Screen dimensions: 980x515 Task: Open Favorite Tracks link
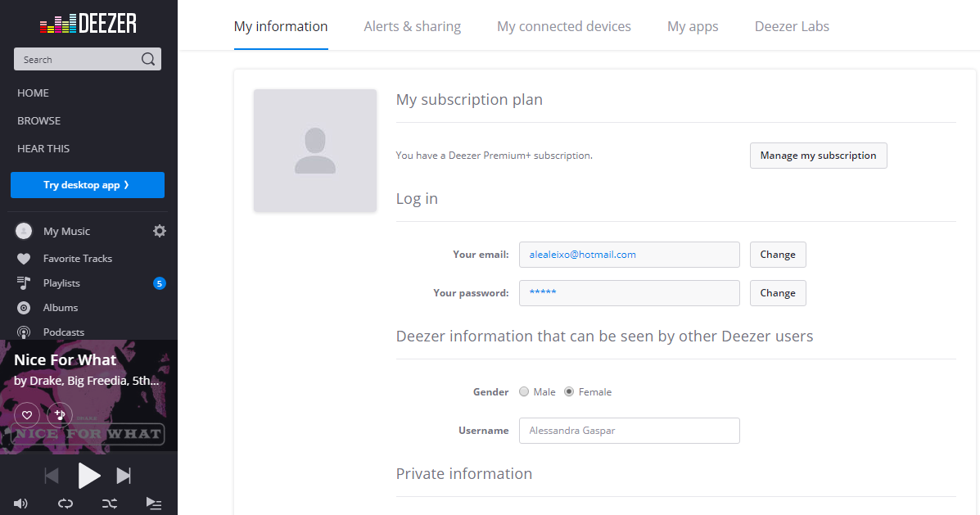point(78,259)
